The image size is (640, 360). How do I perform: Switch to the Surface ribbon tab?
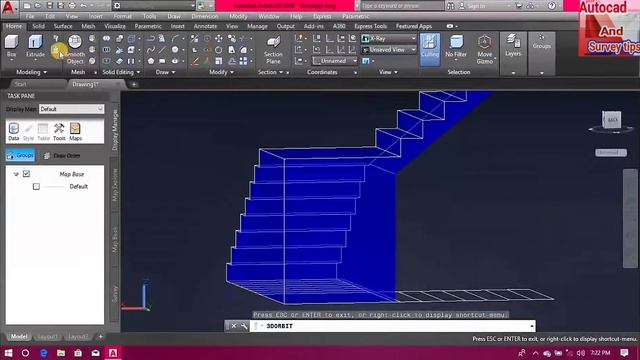tap(63, 26)
